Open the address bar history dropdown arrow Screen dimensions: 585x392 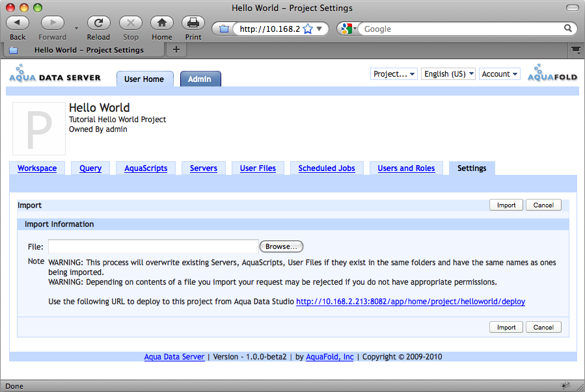click(320, 29)
